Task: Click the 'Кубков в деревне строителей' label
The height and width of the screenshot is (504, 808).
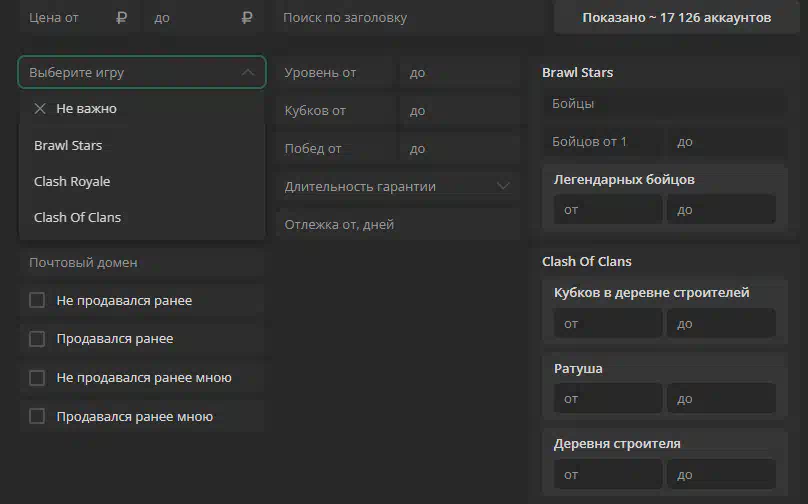Action: coord(652,293)
